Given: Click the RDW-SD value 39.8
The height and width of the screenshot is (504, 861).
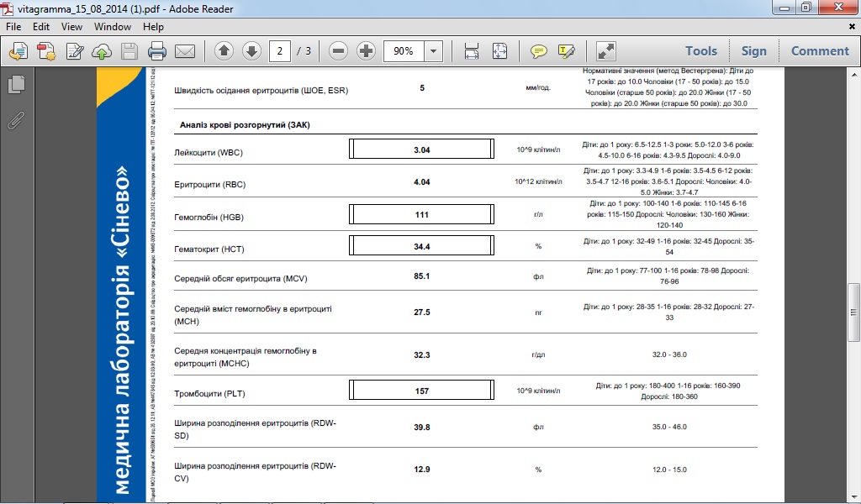Looking at the screenshot, I should pos(422,427).
